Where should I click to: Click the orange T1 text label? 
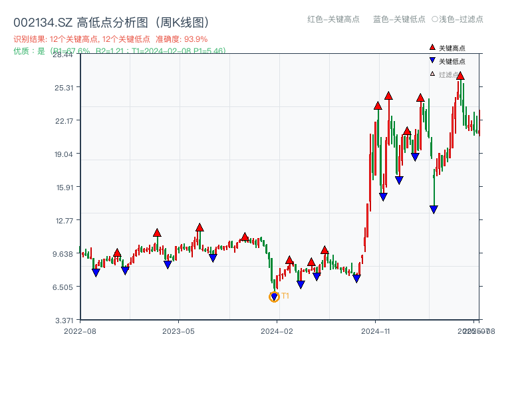tap(285, 296)
